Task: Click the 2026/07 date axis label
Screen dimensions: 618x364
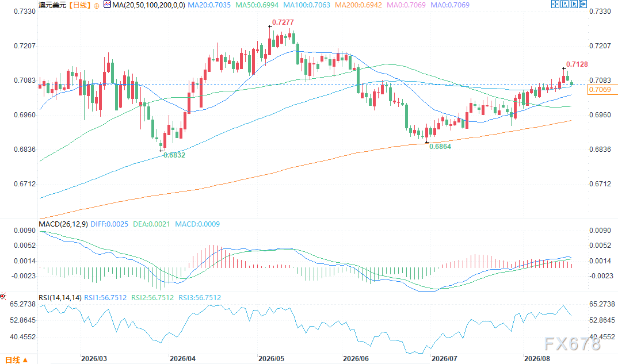Action: 444,359
